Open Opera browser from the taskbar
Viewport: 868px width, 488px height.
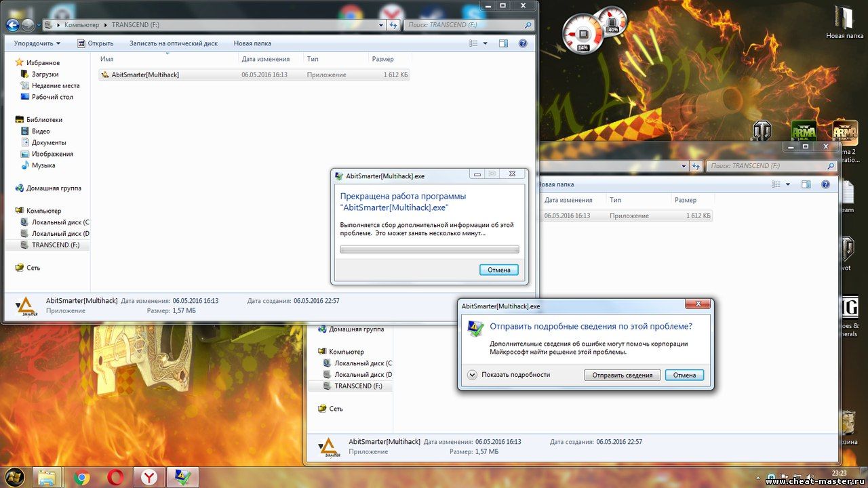[x=115, y=477]
